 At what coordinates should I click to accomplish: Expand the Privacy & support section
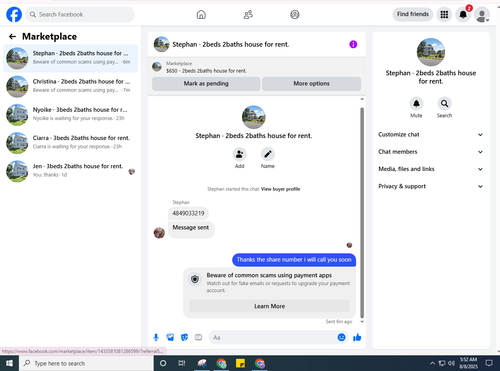[430, 186]
